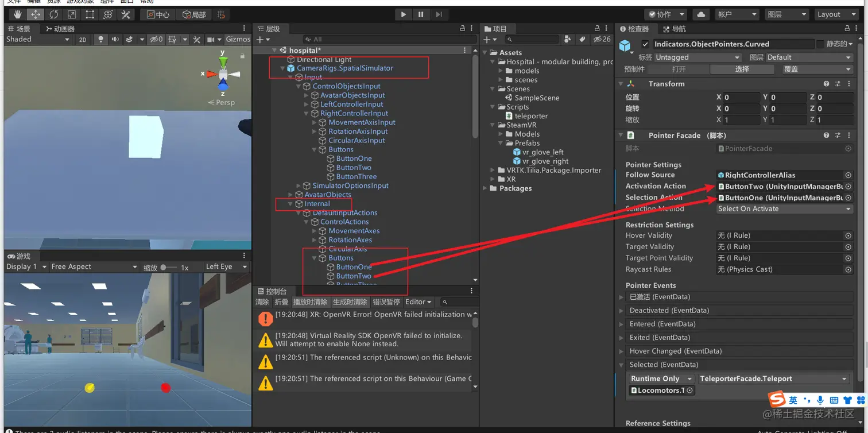Enable the static (静态的) checkbox
The width and height of the screenshot is (868, 433).
(x=820, y=44)
